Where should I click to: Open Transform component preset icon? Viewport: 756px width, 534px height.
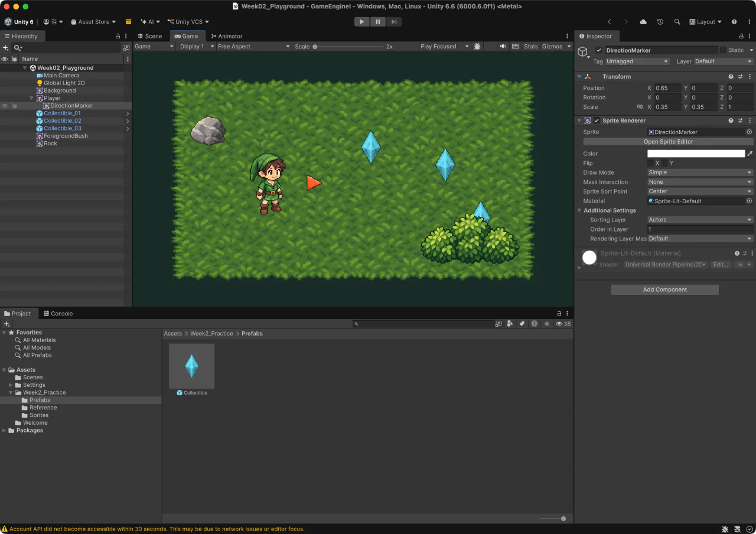click(x=740, y=77)
